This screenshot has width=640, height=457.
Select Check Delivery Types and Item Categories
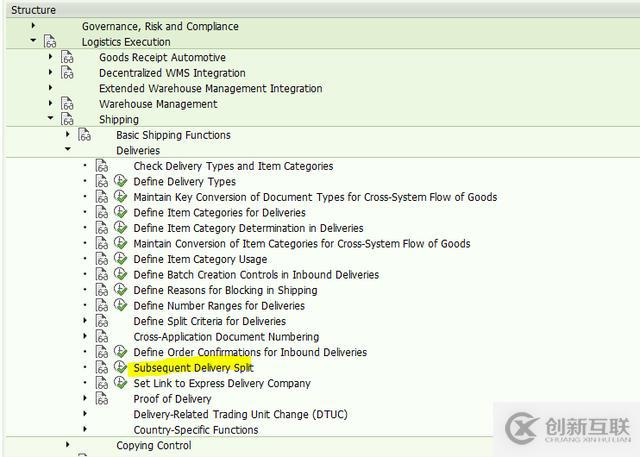click(233, 166)
